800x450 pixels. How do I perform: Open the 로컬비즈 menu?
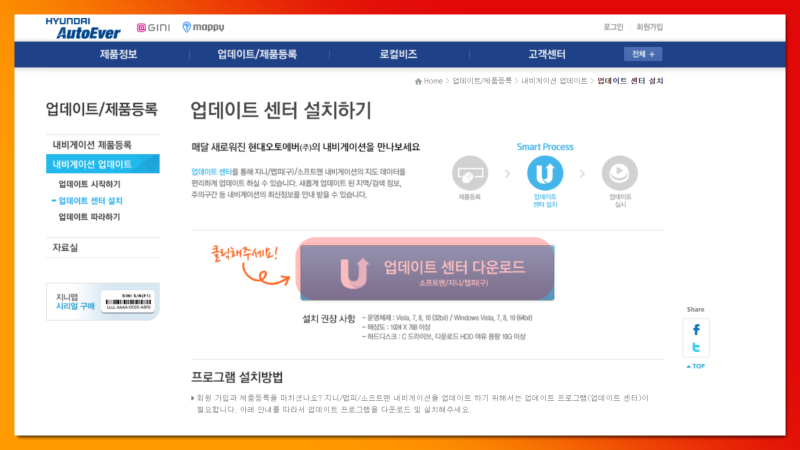[x=398, y=54]
